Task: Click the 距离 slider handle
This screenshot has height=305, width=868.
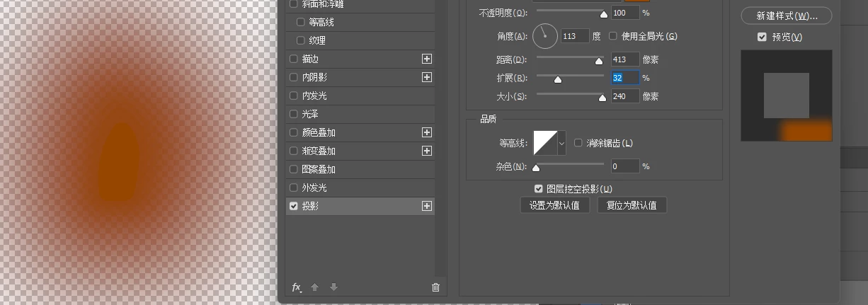Action: point(600,61)
